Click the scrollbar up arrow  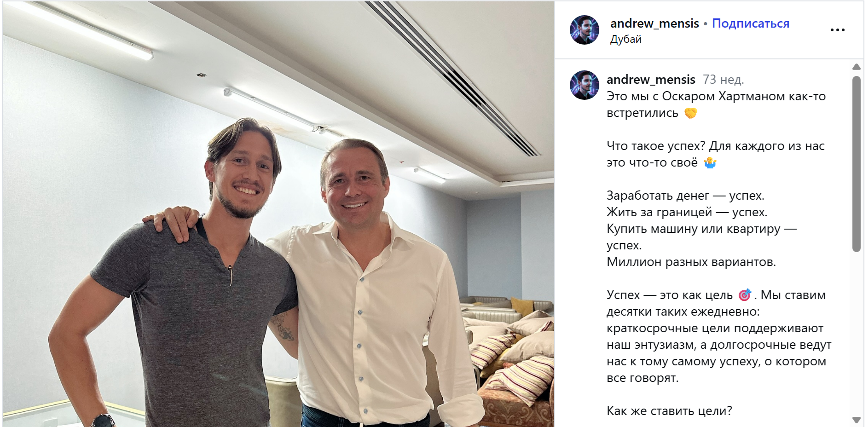click(856, 67)
